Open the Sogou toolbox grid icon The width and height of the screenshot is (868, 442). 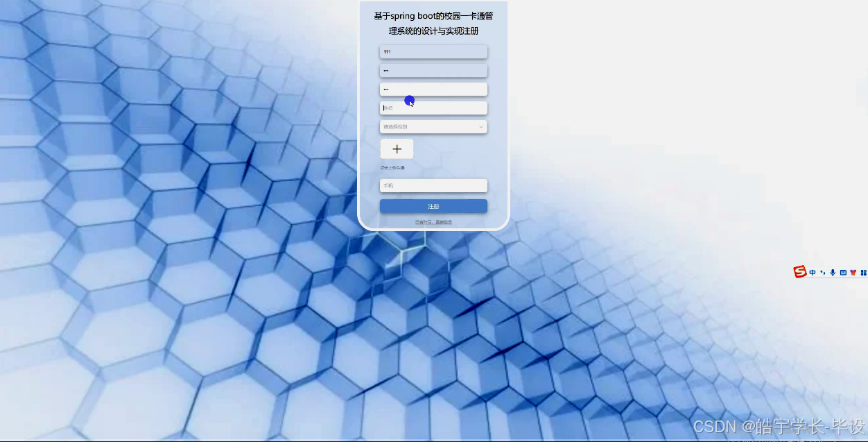coord(863,273)
